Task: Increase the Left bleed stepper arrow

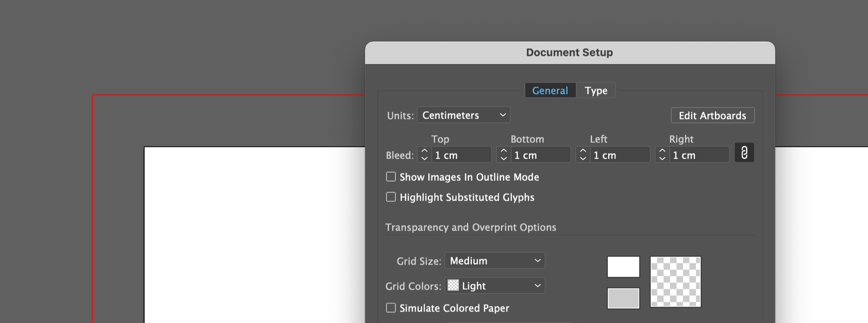Action: tap(583, 151)
